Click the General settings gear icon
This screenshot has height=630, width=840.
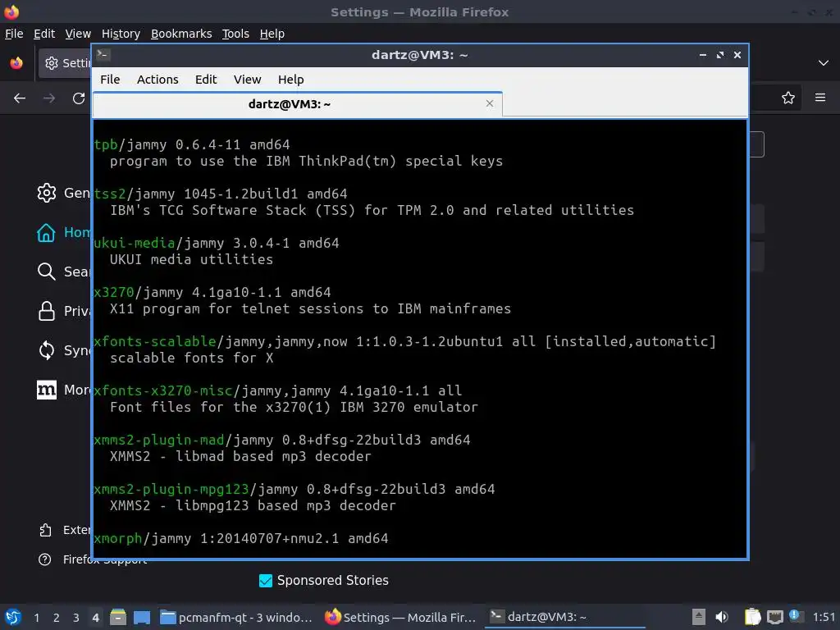tap(47, 193)
